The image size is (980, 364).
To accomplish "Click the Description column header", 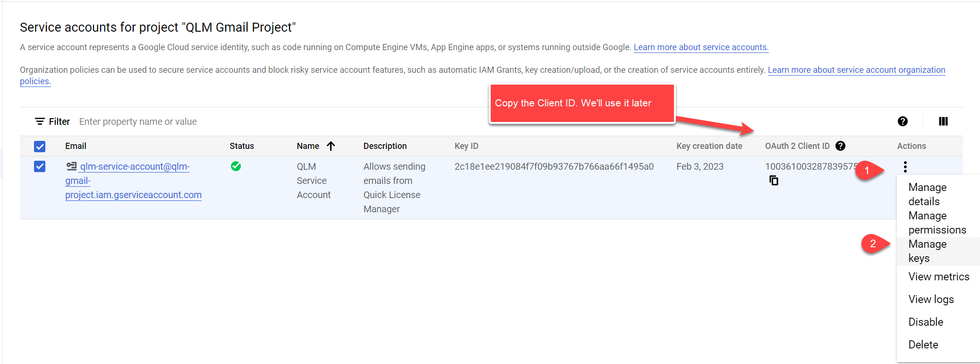I will (385, 146).
